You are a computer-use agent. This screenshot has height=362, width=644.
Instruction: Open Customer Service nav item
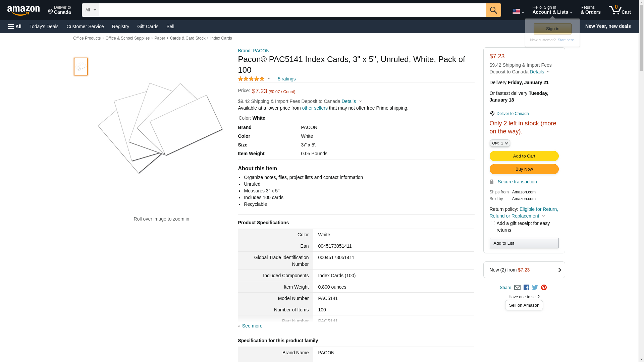(x=85, y=26)
